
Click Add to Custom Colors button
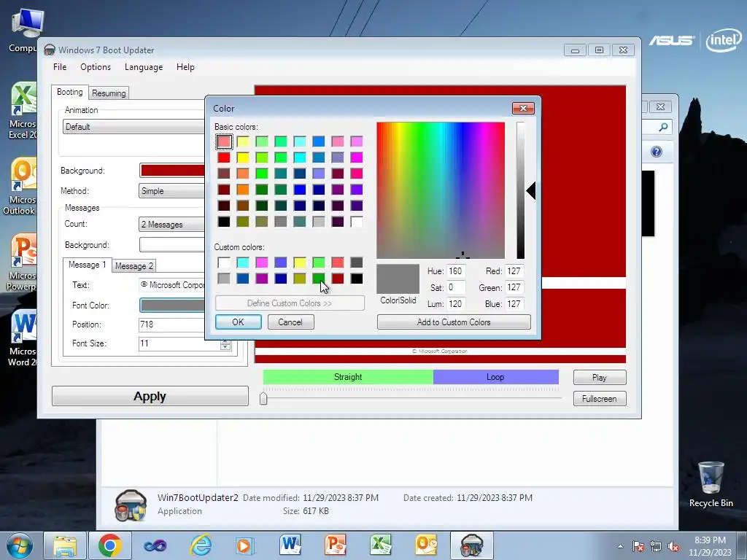454,322
